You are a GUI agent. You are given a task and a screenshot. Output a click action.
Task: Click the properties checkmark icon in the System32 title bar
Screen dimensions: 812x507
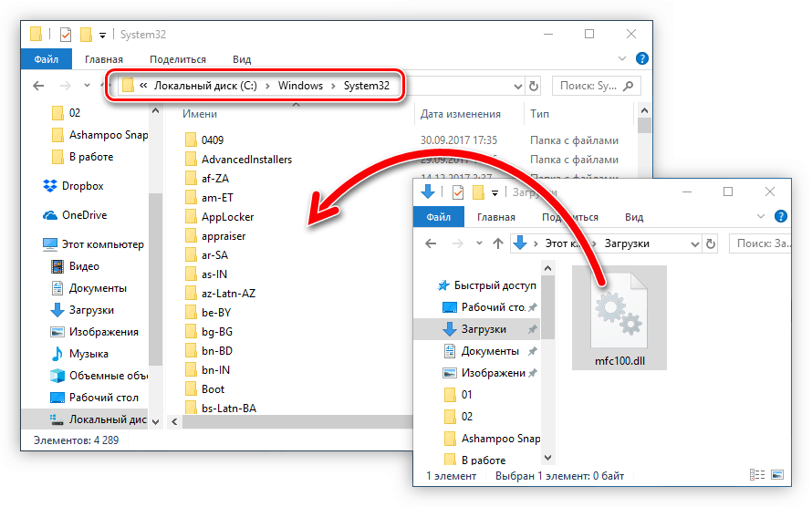(66, 35)
